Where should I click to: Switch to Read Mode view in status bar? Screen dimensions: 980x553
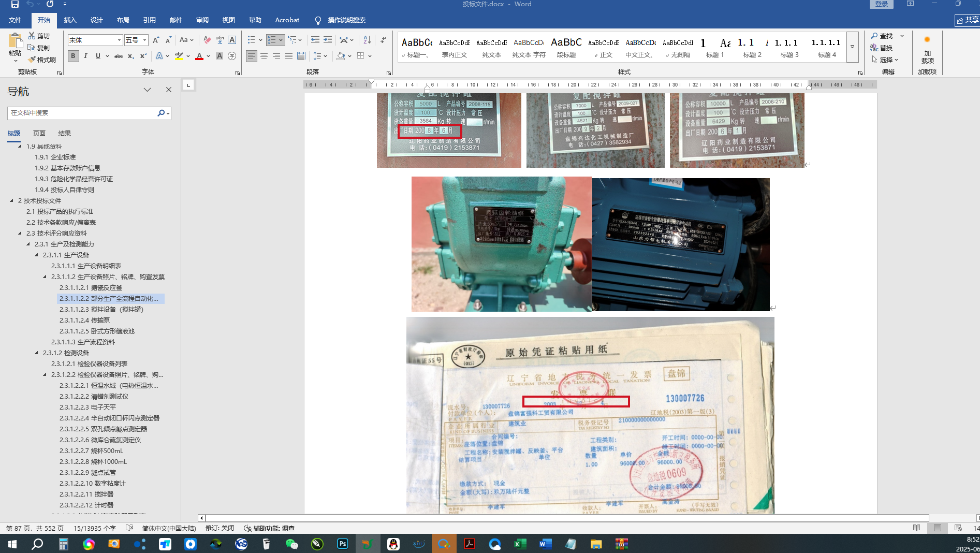tap(917, 528)
